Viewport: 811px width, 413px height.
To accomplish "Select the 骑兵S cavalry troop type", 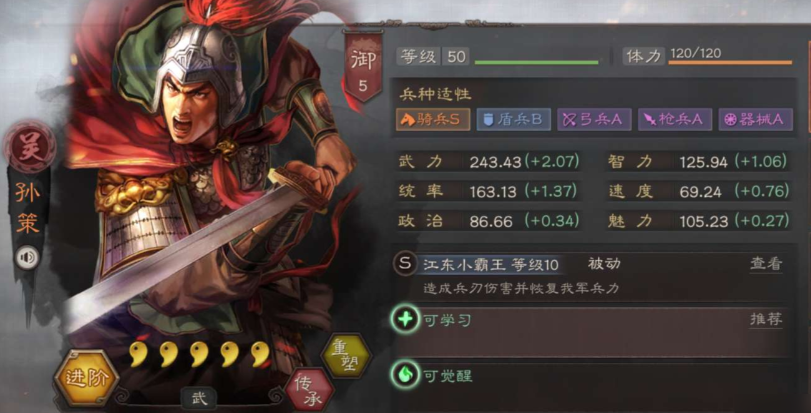I will (x=433, y=119).
